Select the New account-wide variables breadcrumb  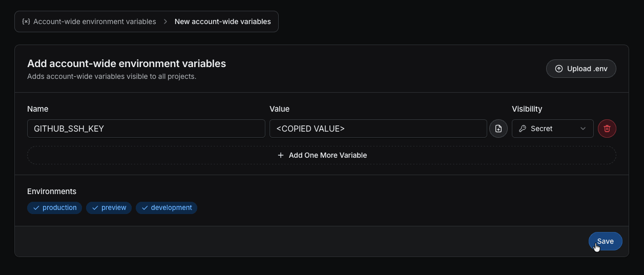222,22
